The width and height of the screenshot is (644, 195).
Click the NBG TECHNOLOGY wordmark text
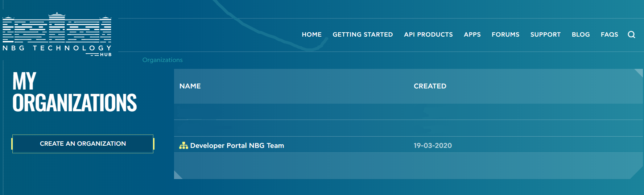click(x=57, y=48)
